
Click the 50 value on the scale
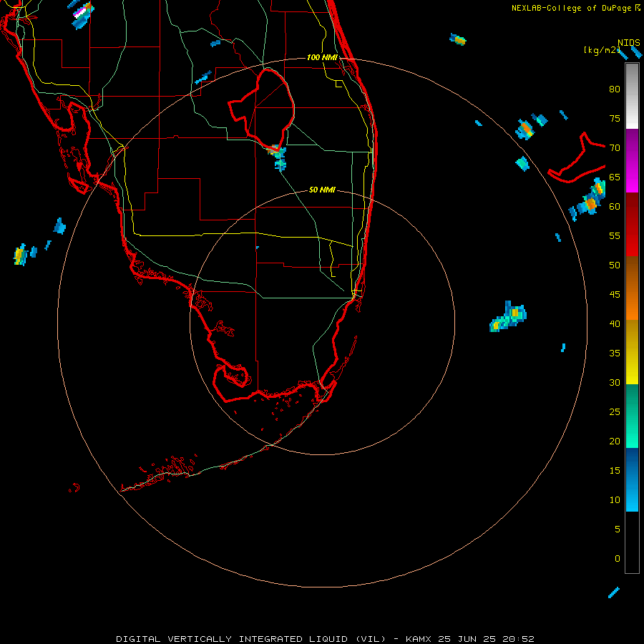(x=615, y=265)
